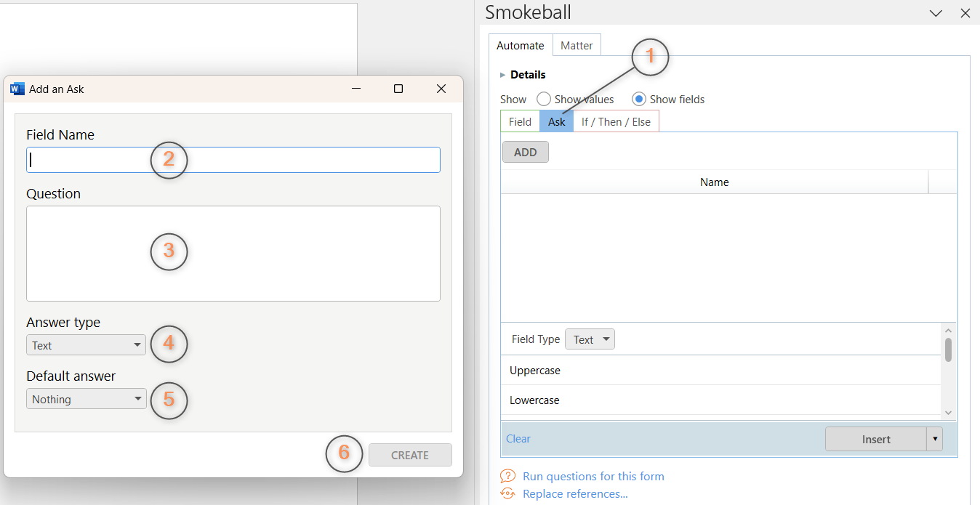Click the ADD button
The image size is (980, 505).
coord(526,152)
